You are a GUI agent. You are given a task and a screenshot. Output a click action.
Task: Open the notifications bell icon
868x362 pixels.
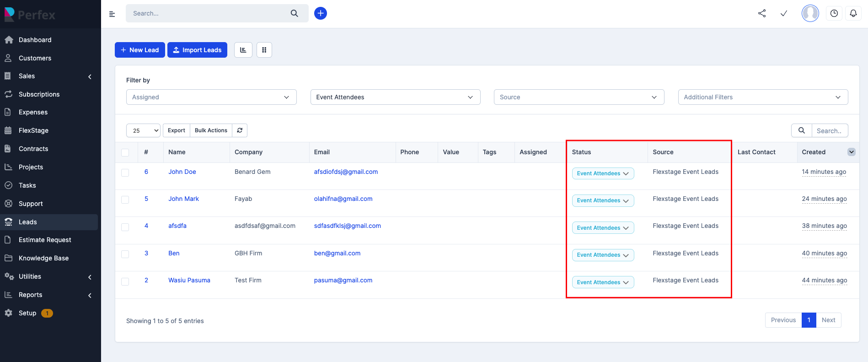coord(853,13)
